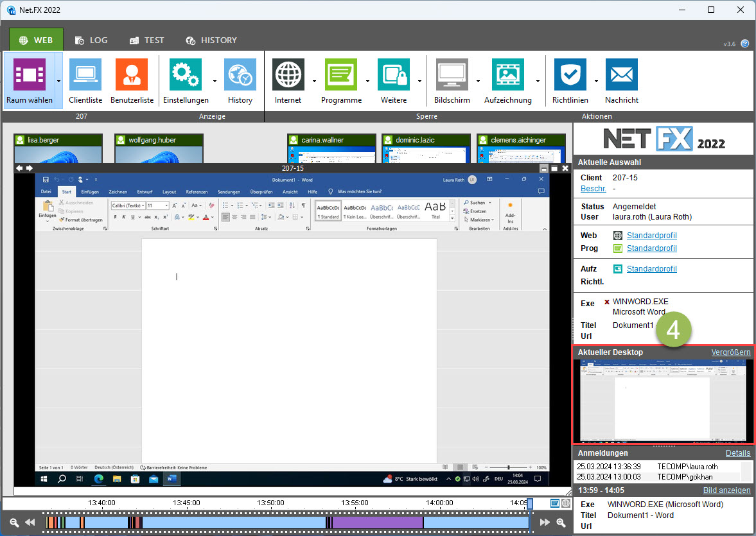Toggle underline (U) in the remote Word ribbon
The width and height of the screenshot is (756, 536).
click(132, 217)
